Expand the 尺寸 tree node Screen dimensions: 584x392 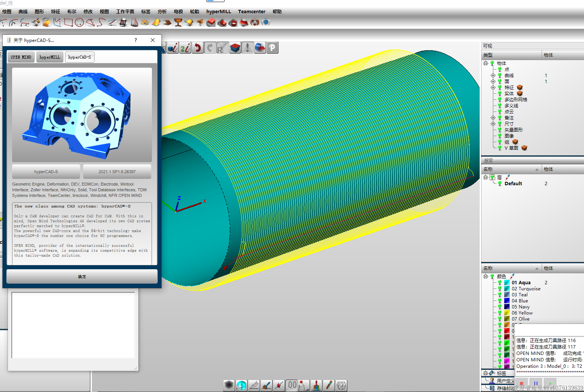click(x=493, y=124)
